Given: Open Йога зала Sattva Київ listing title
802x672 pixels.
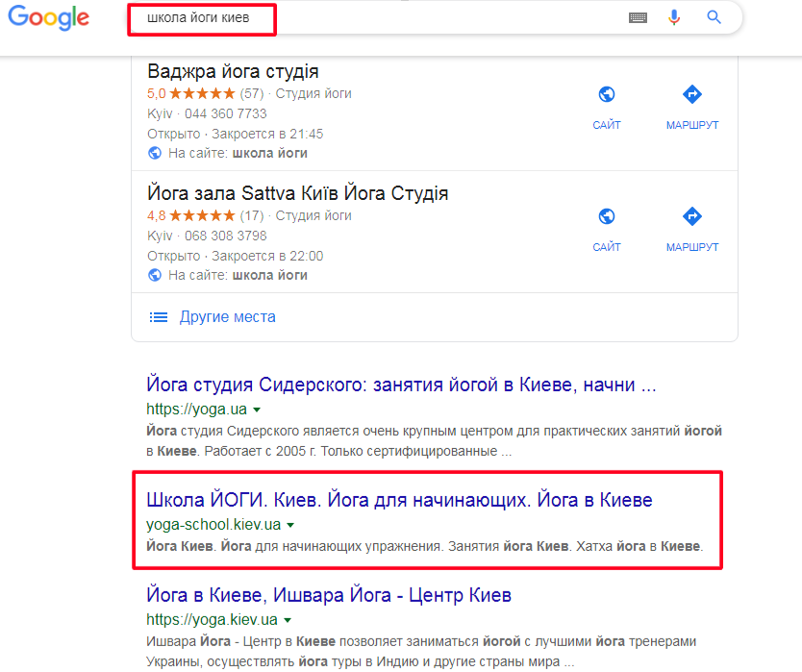Looking at the screenshot, I should [298, 193].
